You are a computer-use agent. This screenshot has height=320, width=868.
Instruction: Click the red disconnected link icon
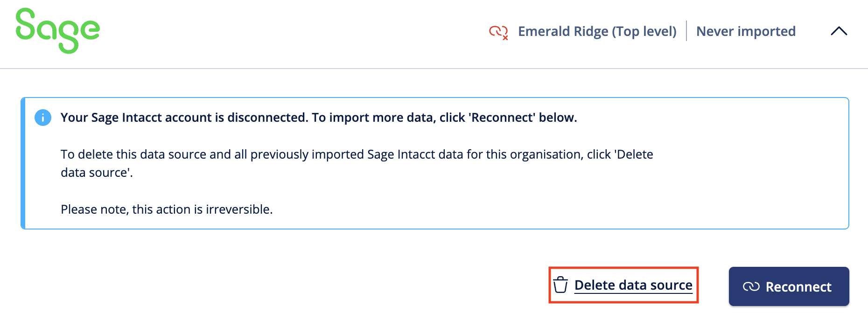pyautogui.click(x=498, y=32)
